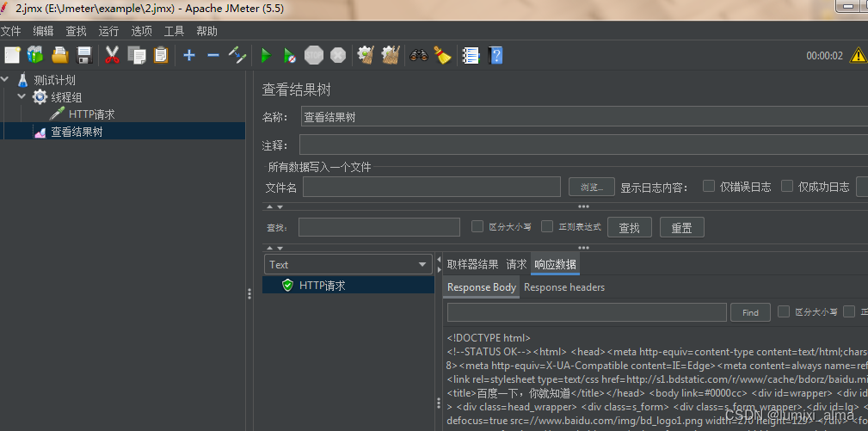Click the New test plan icon
868x431 pixels.
12,55
